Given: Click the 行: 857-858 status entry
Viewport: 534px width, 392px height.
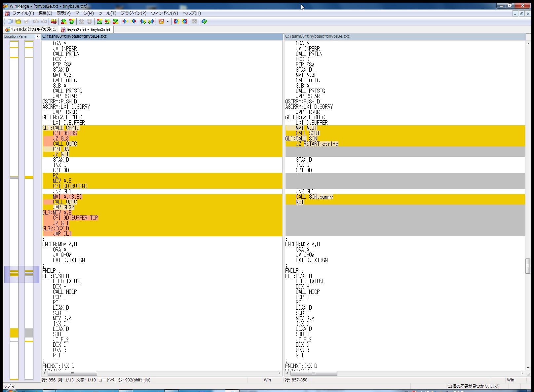Looking at the screenshot, I should pyautogui.click(x=296, y=380).
